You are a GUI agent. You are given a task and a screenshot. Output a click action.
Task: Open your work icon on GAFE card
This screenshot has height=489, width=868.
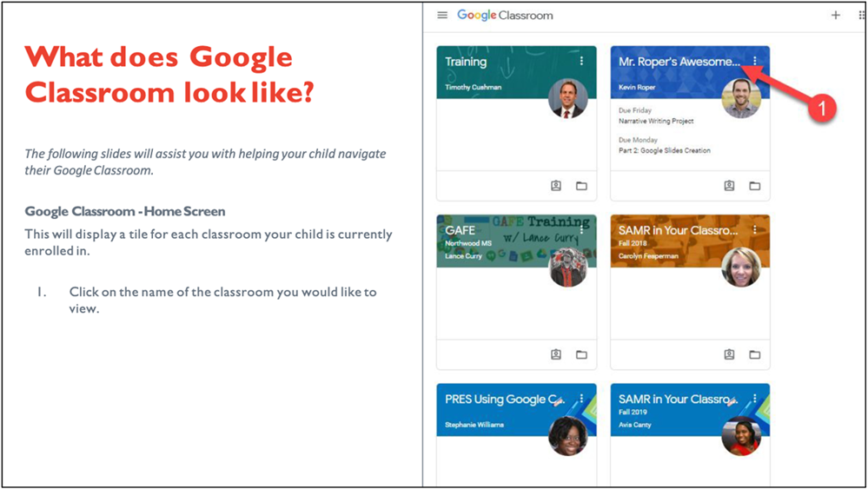(x=556, y=354)
